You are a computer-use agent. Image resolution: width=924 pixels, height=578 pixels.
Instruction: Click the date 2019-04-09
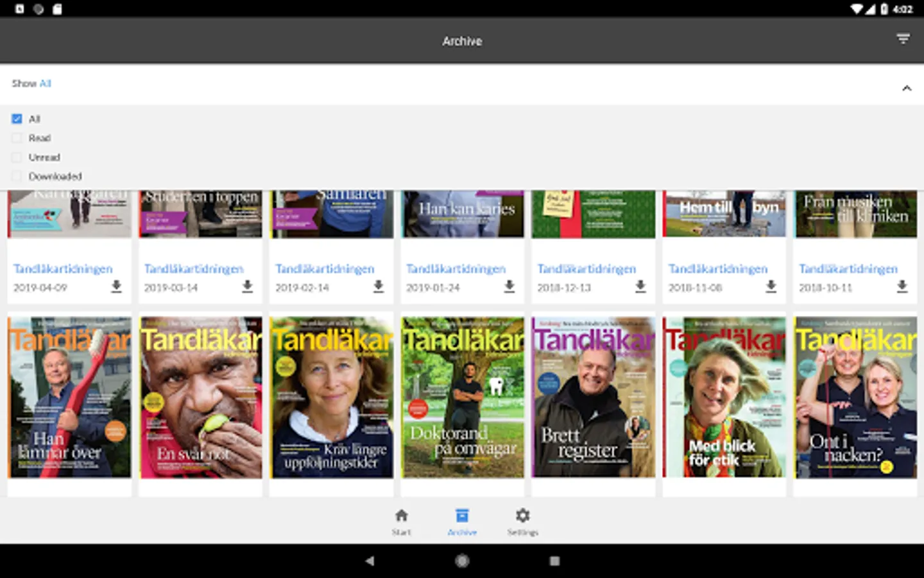coord(40,288)
